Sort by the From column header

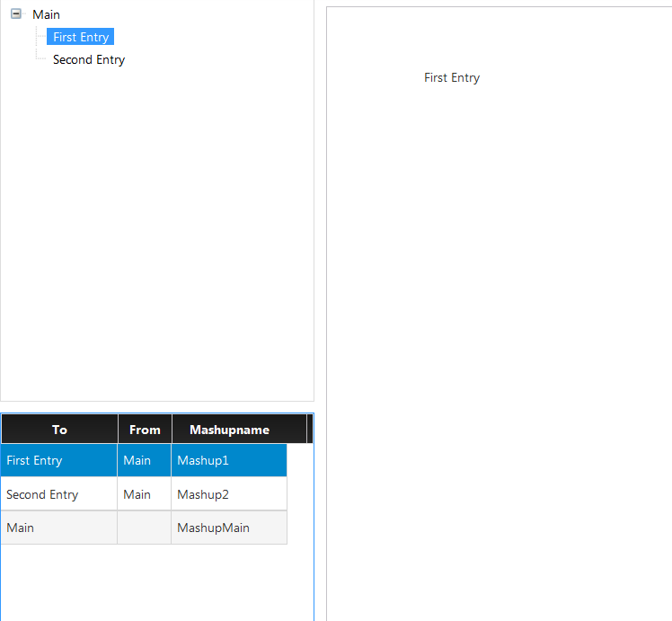145,430
